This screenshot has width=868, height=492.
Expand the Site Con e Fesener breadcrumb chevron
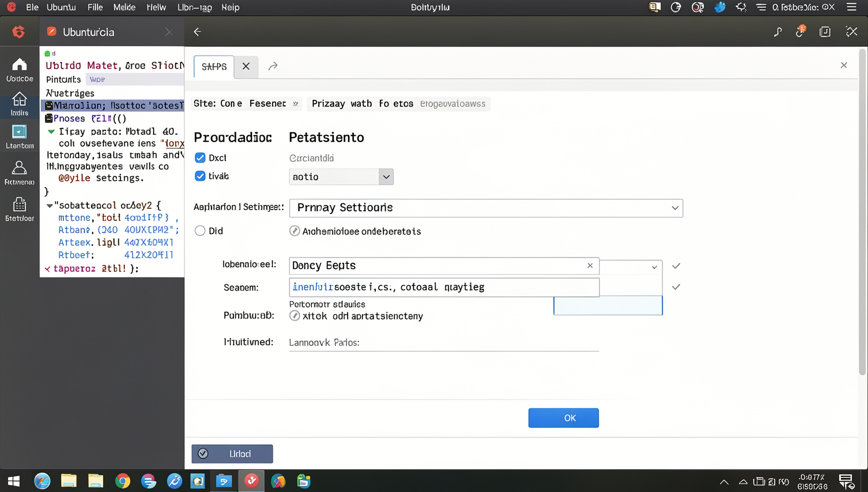(x=296, y=104)
